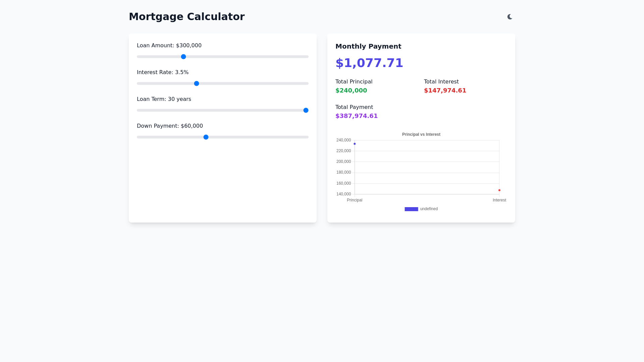Click the Interest x-axis label on chart
The image size is (644, 362).
pos(499,200)
